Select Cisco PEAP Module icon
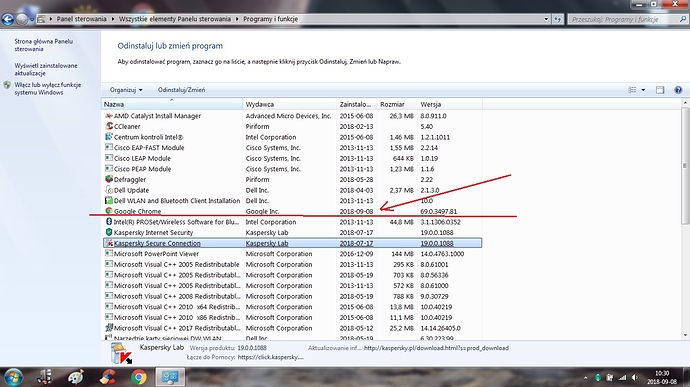Image resolution: width=690 pixels, height=387 pixels. (109, 169)
